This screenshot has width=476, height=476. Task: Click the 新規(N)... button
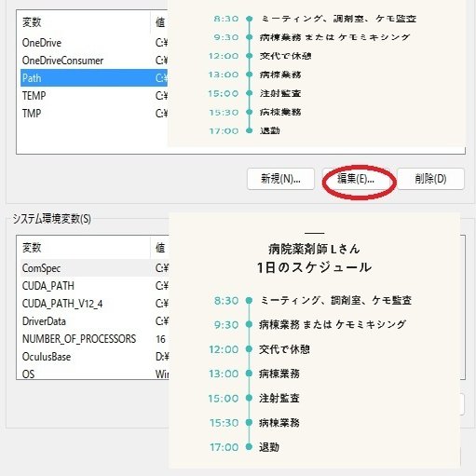pos(280,179)
